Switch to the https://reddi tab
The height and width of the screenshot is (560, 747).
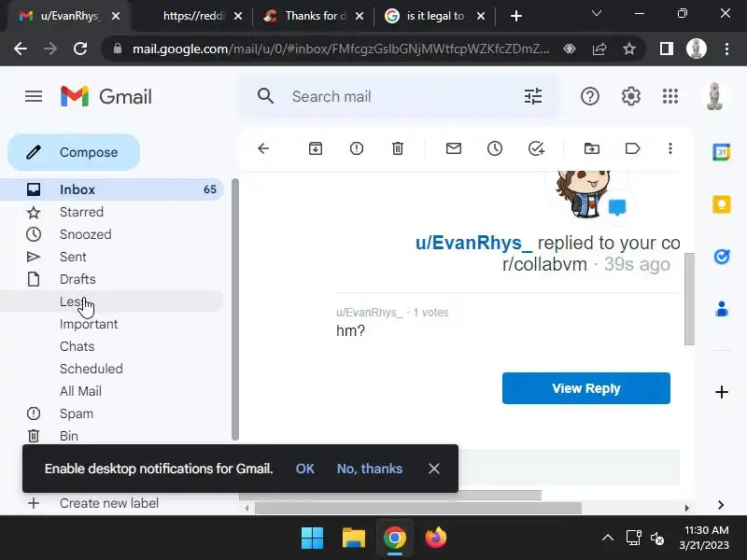[x=193, y=16]
